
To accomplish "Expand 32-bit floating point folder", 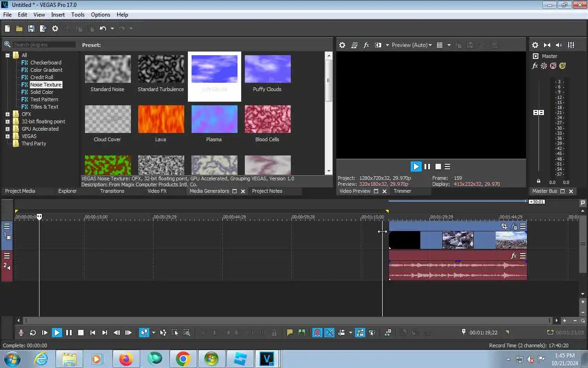I will (7, 121).
